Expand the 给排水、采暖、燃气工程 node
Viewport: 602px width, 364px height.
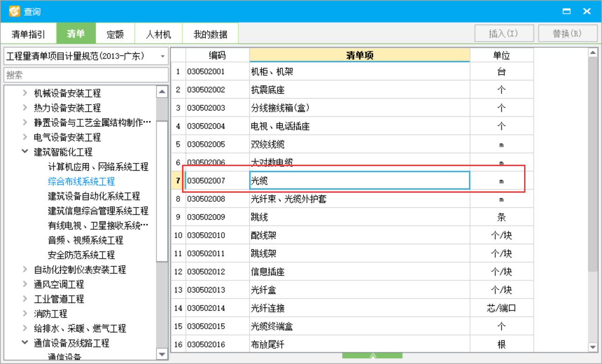pos(25,328)
